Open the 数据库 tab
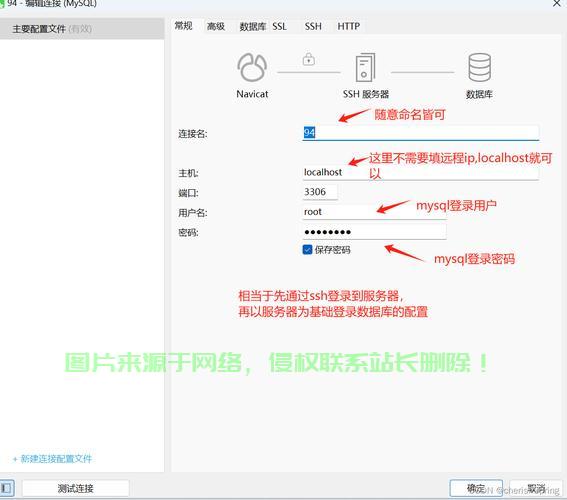Viewport: 567px width, 500px height. [x=252, y=26]
